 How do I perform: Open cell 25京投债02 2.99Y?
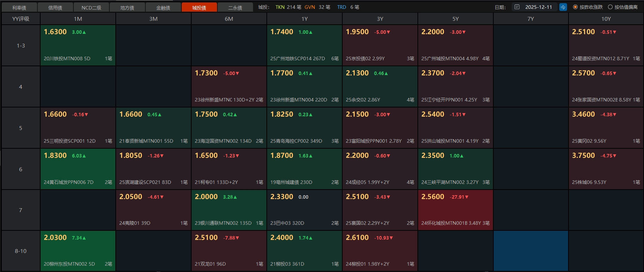[x=380, y=45]
